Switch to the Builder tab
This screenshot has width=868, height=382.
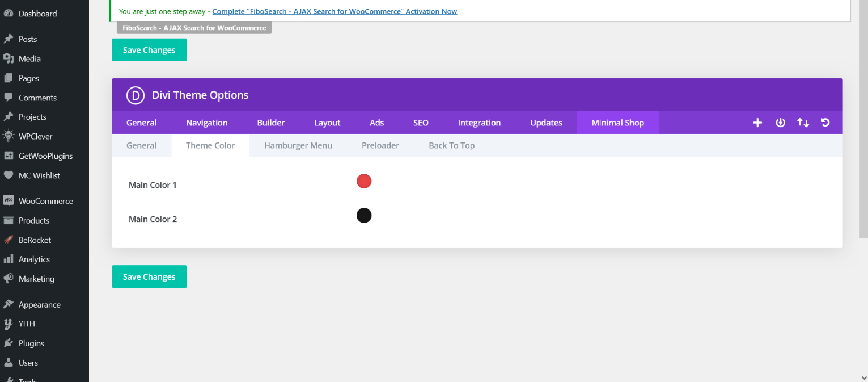pyautogui.click(x=271, y=123)
